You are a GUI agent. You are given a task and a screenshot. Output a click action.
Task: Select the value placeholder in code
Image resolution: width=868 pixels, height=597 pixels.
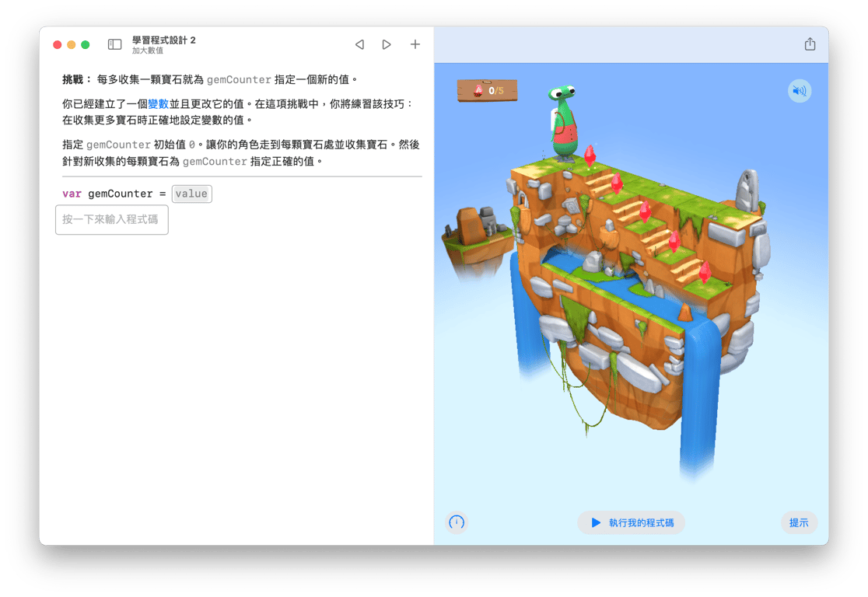191,194
